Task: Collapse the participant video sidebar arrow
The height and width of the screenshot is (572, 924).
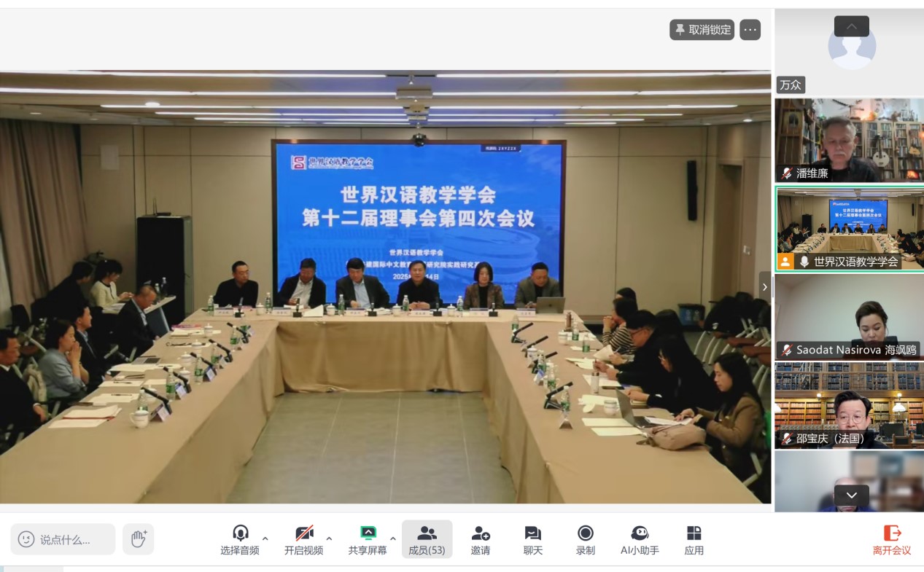Action: tap(764, 287)
